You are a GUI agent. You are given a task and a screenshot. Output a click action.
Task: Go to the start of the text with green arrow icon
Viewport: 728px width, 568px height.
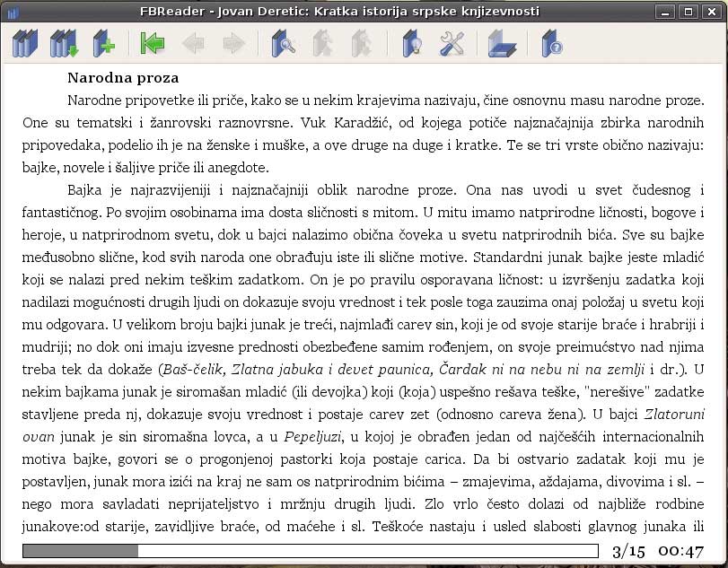click(153, 44)
